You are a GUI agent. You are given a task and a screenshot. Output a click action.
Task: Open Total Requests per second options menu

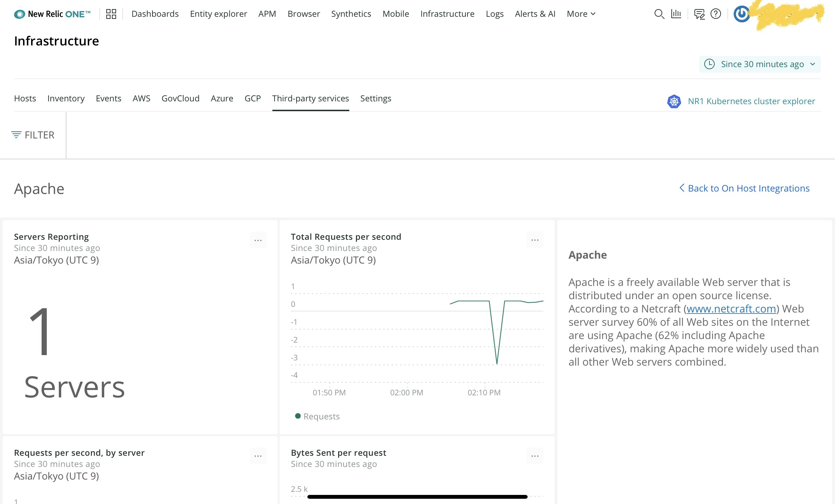tap(535, 240)
